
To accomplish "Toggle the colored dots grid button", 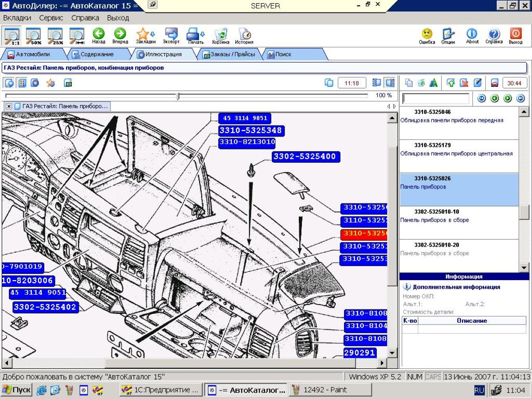I will click(22, 83).
